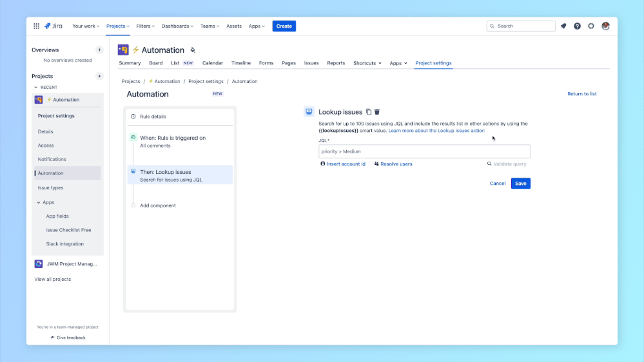The width and height of the screenshot is (644, 362).
Task: Add a new project with plus icon
Action: coord(99,76)
